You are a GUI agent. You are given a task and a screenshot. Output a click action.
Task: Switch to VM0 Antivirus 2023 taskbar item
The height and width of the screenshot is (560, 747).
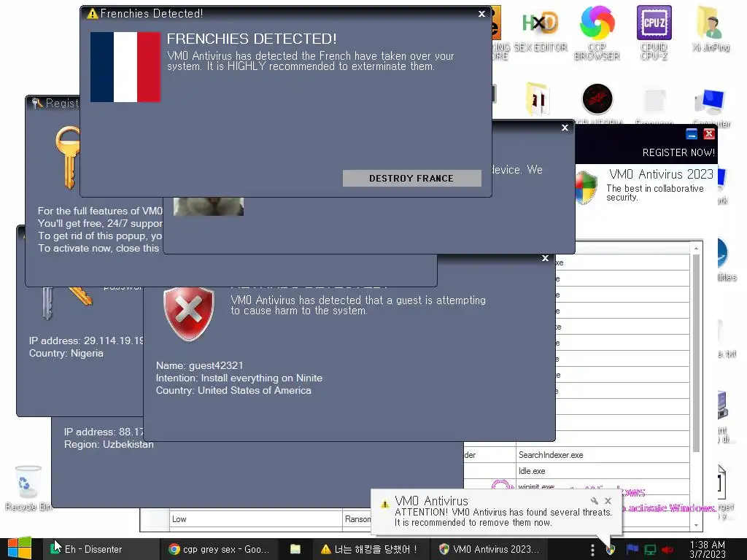pyautogui.click(x=489, y=549)
